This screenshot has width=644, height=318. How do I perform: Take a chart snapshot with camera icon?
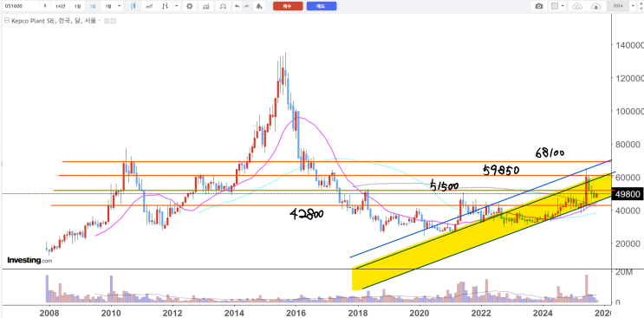click(x=539, y=6)
